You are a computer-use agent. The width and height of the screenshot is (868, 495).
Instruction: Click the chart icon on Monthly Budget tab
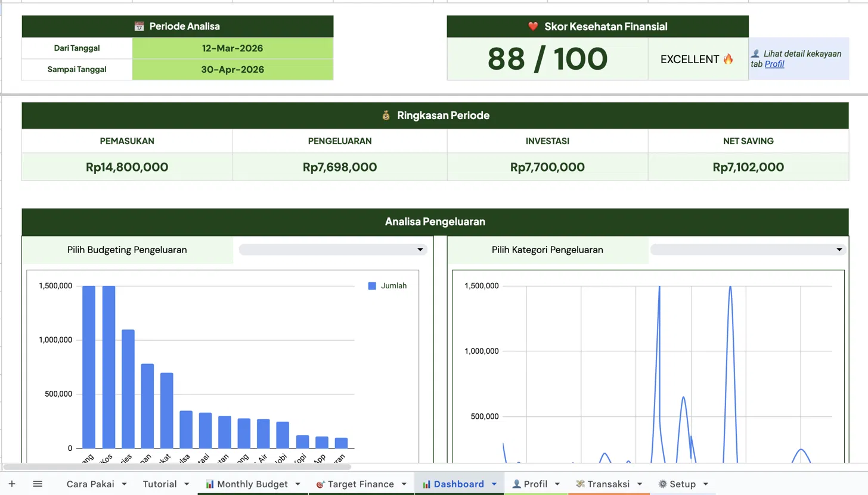209,484
